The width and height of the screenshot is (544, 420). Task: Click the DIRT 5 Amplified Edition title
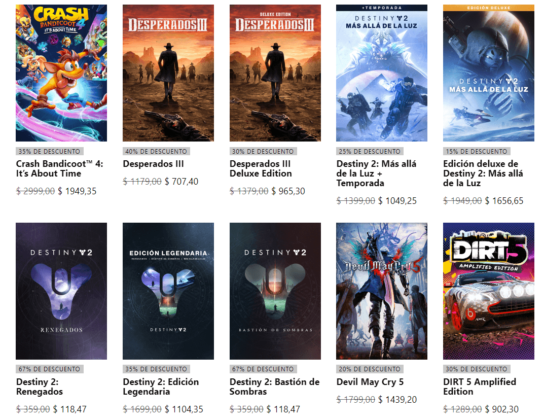click(x=480, y=387)
